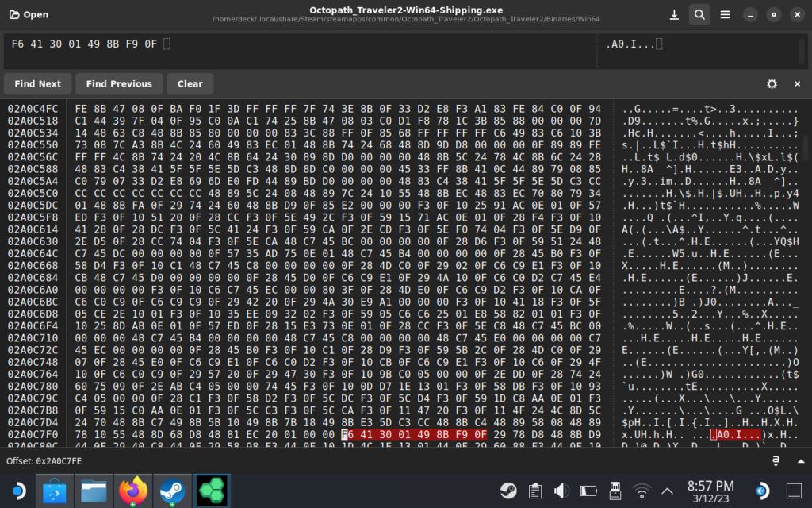Viewport: 812px width, 508px height.
Task: Click the search box scrollbar
Action: click(x=802, y=51)
